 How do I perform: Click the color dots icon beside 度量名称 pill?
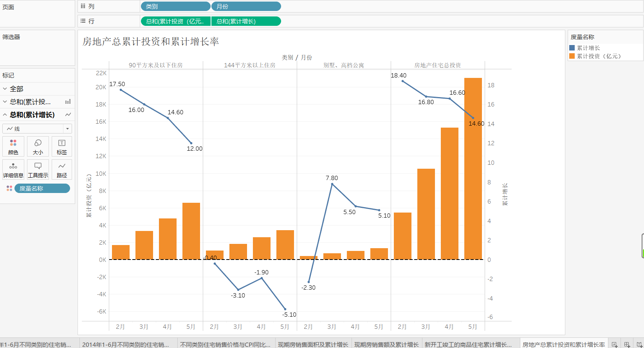point(9,188)
